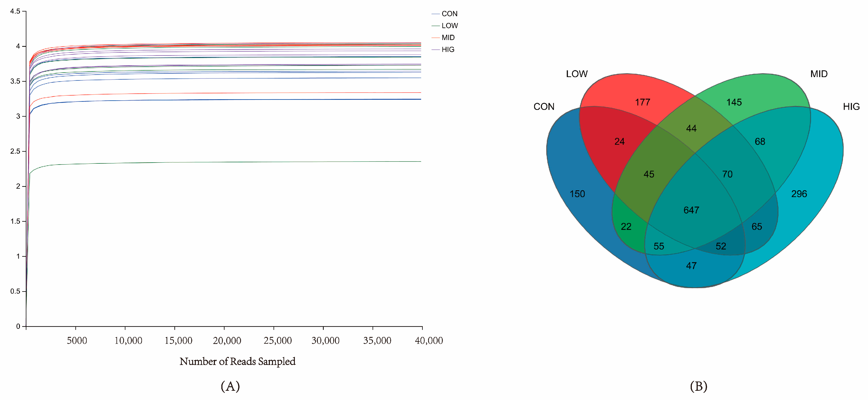Viewport: 868px width, 400px height.
Task: Click the panel (A) caption
Action: (x=230, y=386)
